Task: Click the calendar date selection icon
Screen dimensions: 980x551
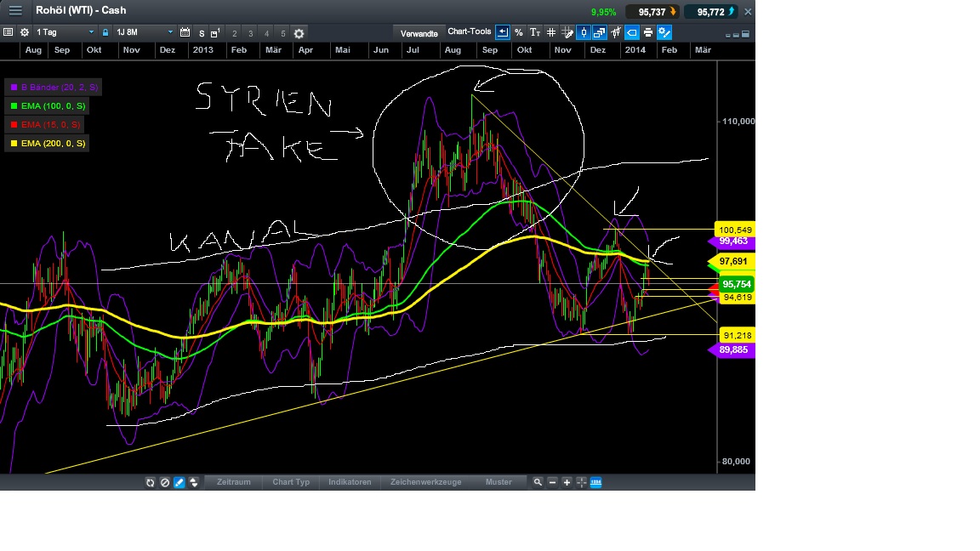Action: click(x=185, y=33)
